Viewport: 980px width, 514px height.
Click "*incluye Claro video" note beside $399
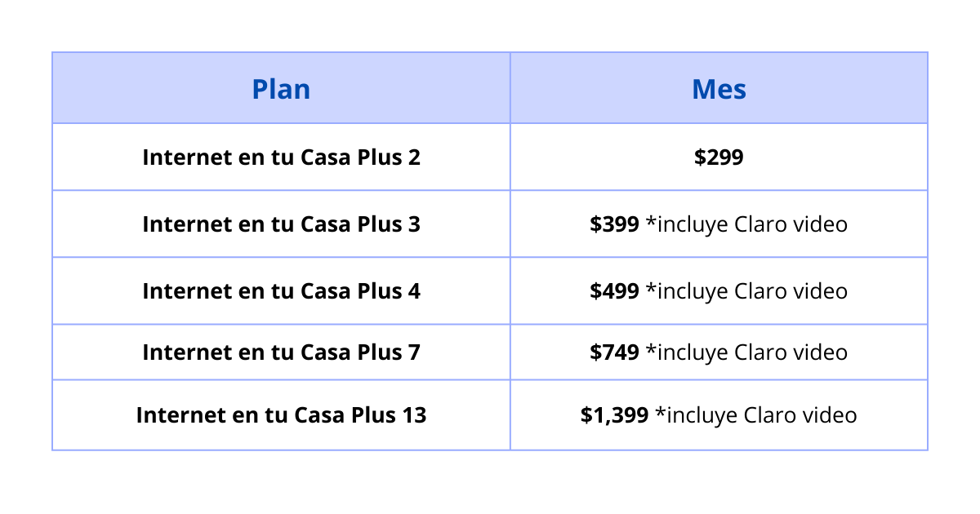click(746, 224)
